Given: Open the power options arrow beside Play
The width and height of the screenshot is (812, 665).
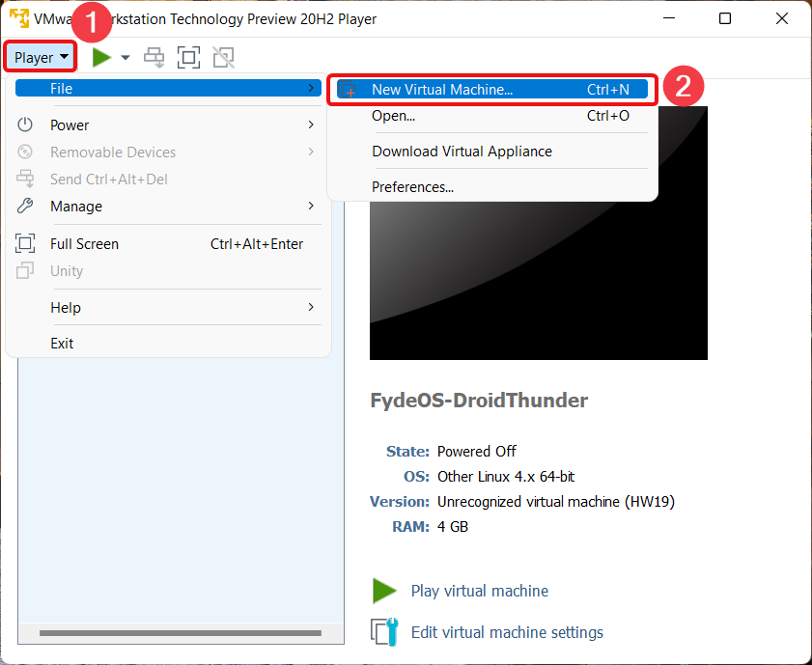Looking at the screenshot, I should coord(126,58).
